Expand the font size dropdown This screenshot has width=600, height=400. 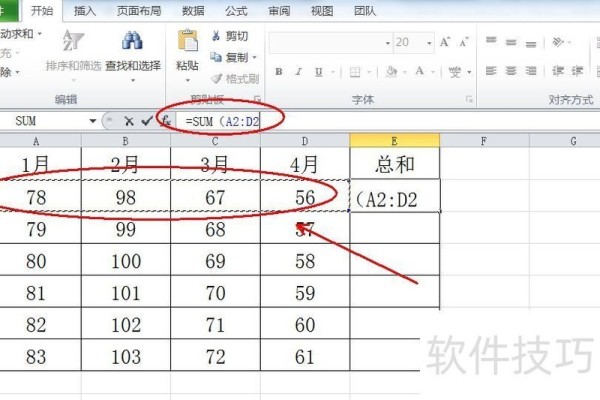[429, 43]
